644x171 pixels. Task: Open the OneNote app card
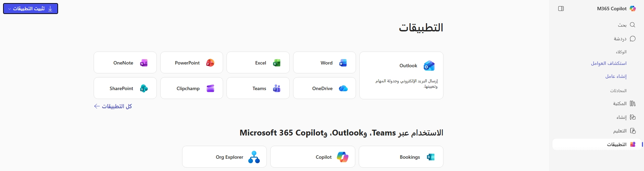coord(125,62)
